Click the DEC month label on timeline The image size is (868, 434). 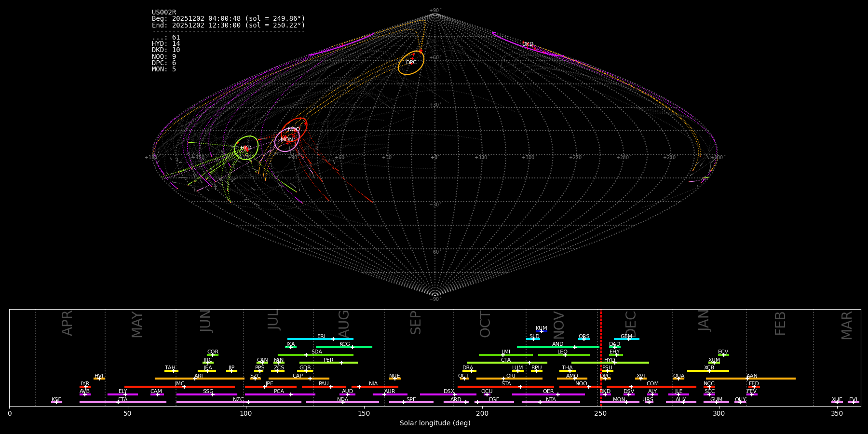(631, 324)
